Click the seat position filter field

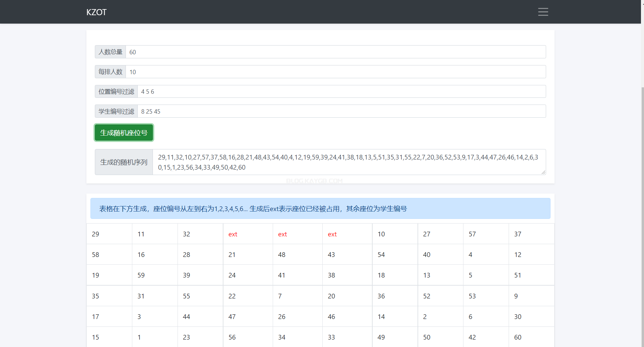(341, 91)
